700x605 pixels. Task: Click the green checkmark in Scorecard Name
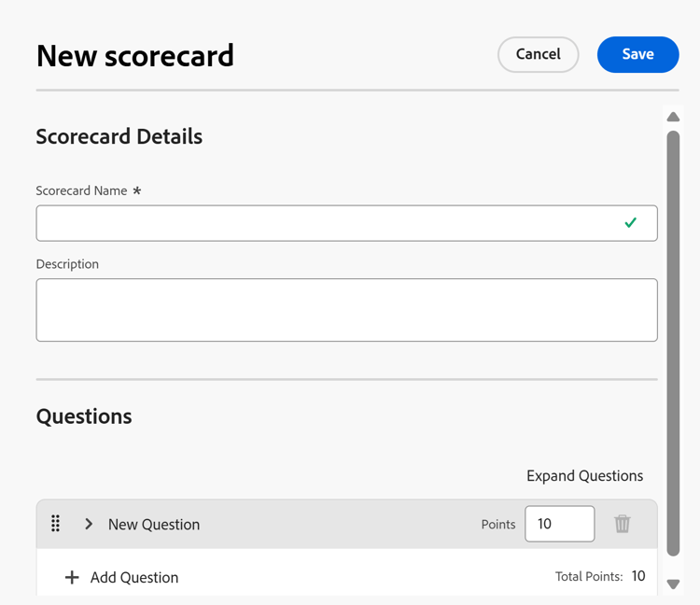[630, 222]
